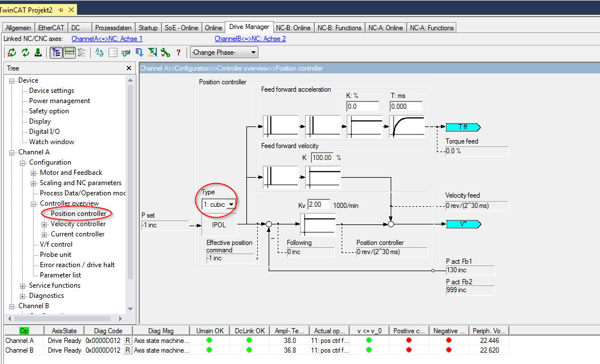Click the Channel A reset R button
This screenshot has height=364, width=600.
tap(128, 341)
